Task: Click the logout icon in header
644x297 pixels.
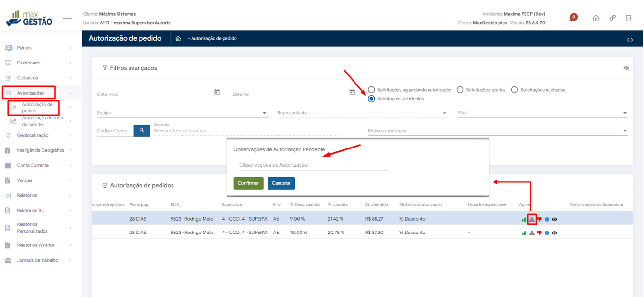Action: [x=629, y=18]
